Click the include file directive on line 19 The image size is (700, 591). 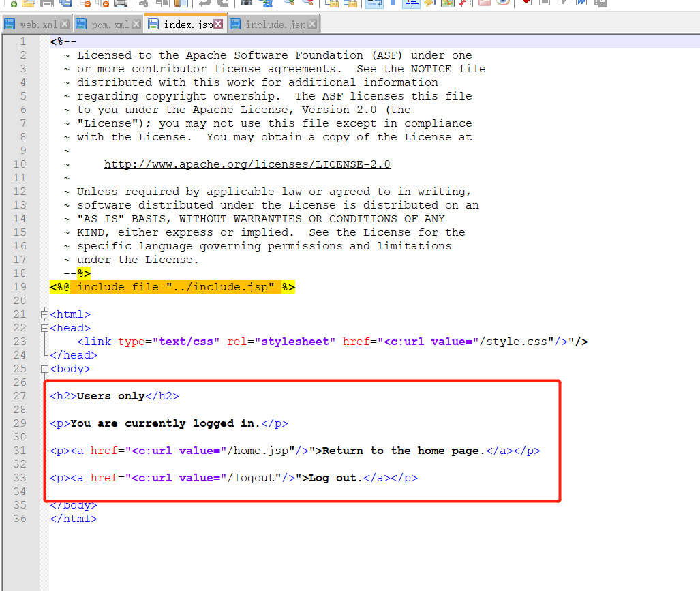coord(172,287)
